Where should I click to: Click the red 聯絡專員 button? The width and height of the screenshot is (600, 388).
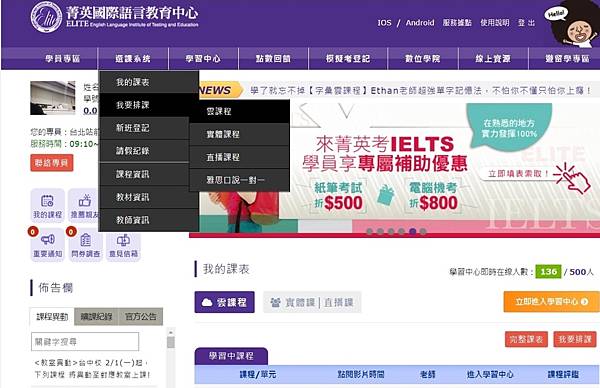coord(52,163)
